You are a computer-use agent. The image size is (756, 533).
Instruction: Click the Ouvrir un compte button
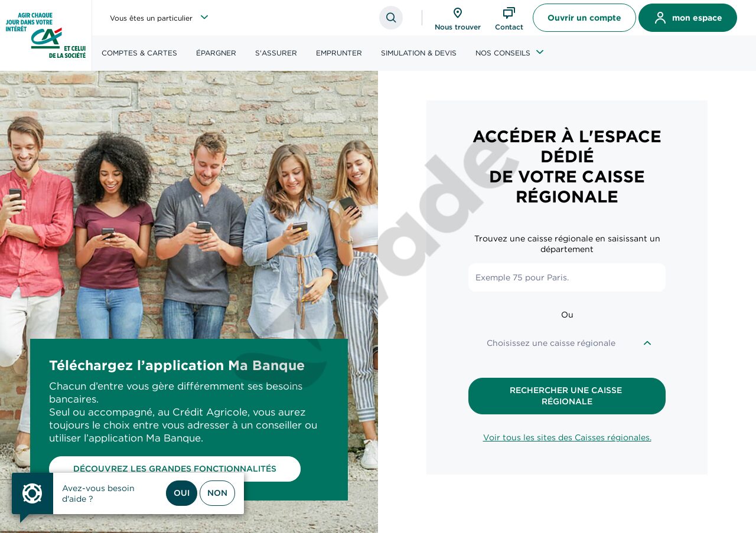point(584,18)
